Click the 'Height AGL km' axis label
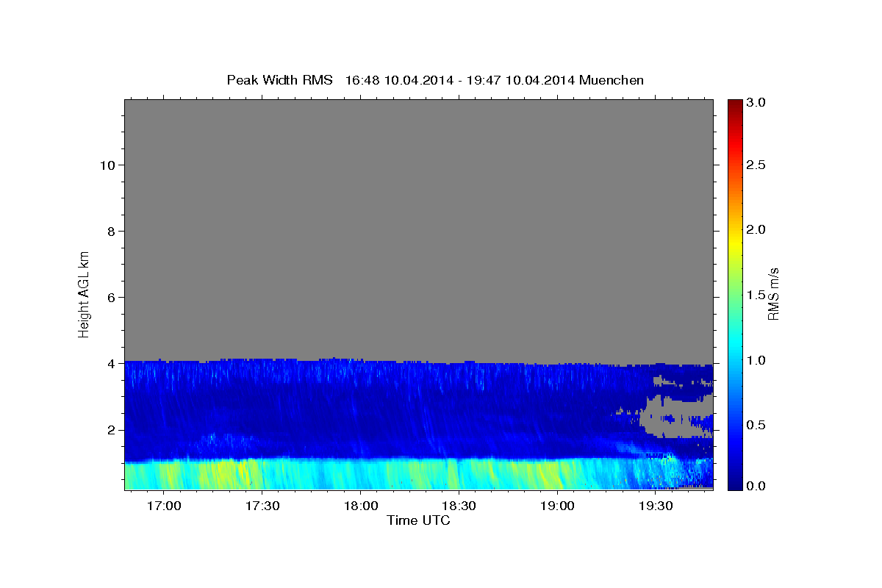 coord(84,293)
